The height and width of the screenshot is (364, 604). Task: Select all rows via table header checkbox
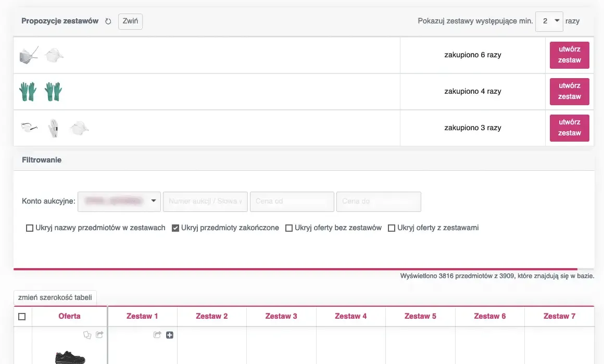[22, 317]
